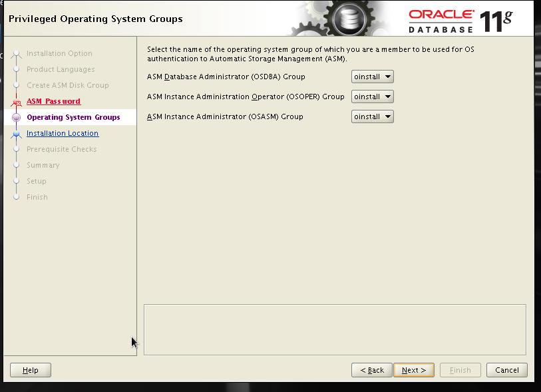
Task: Click the red error icon beside ASM Password
Action: click(17, 100)
